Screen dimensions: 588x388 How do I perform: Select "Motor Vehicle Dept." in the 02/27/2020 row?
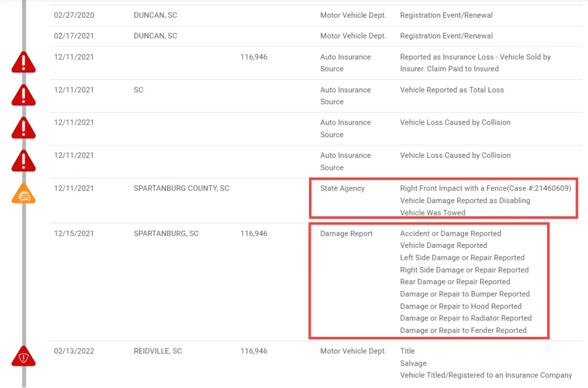tap(353, 15)
